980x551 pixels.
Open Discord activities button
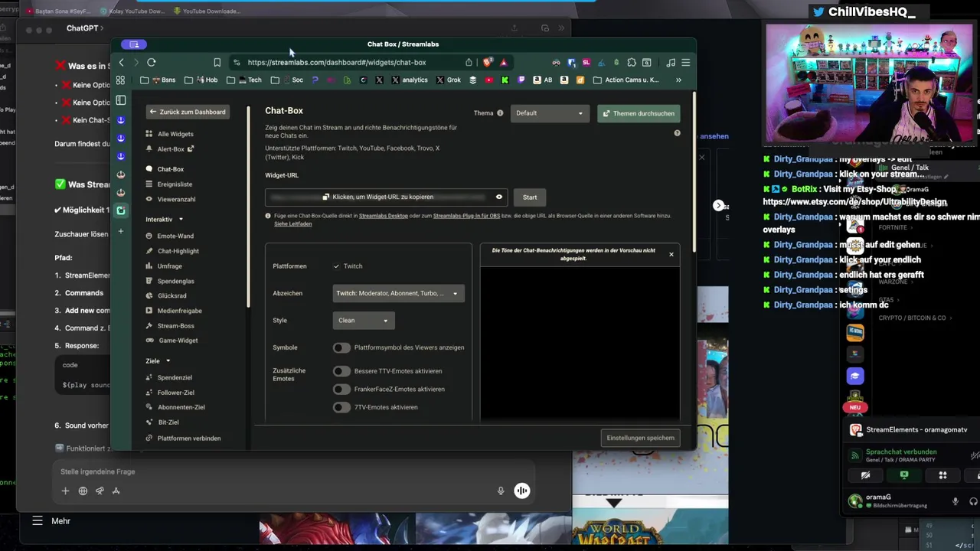click(942, 475)
